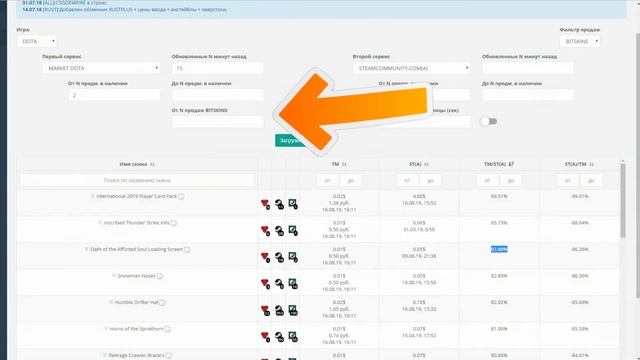This screenshot has height=360, width=640.
Task: Focus second service minutes-ago field
Action: coord(528,68)
